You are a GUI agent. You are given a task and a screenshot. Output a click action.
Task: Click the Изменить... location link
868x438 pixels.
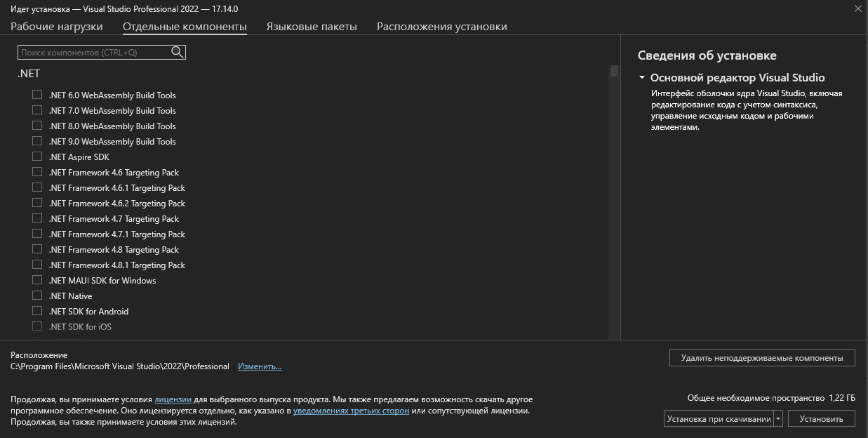click(x=260, y=366)
